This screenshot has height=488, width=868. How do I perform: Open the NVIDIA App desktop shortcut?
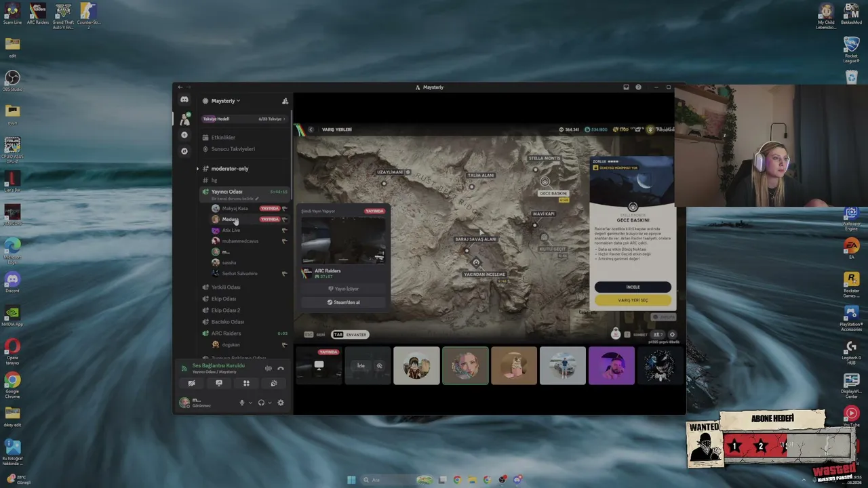coord(12,316)
